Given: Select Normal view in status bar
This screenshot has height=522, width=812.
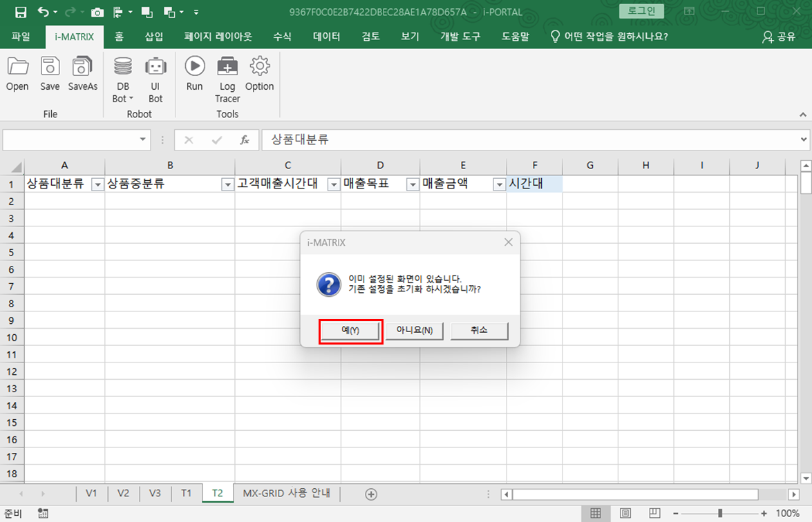Looking at the screenshot, I should tap(595, 513).
